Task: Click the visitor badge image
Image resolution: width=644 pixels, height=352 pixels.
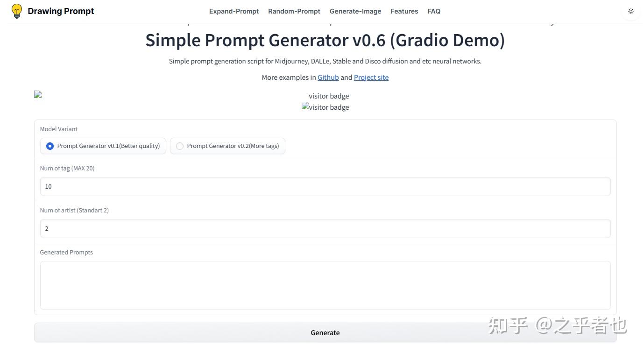Action: (x=325, y=107)
